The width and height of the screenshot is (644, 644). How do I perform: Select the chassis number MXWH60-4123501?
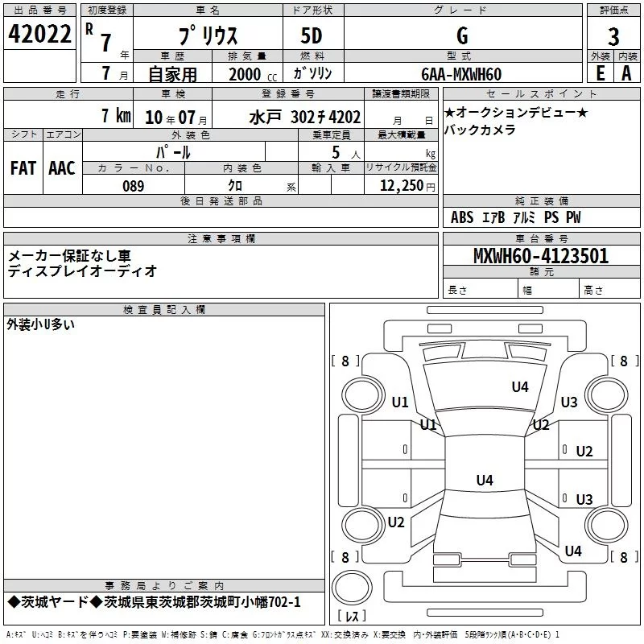[x=541, y=256]
